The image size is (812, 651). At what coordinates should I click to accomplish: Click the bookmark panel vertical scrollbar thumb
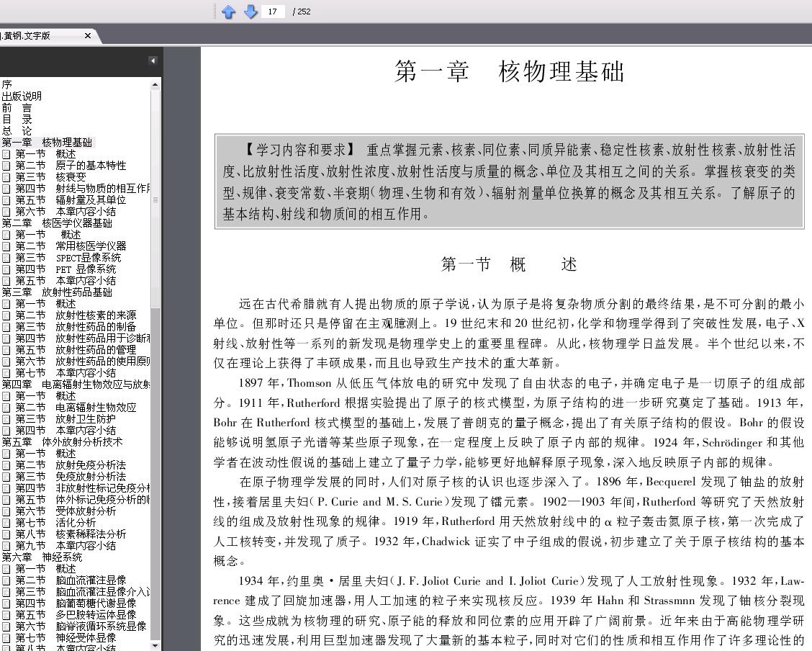click(x=155, y=199)
